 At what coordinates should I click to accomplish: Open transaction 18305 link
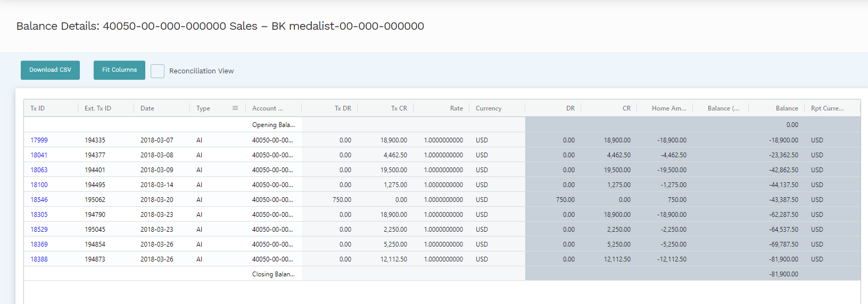(39, 215)
